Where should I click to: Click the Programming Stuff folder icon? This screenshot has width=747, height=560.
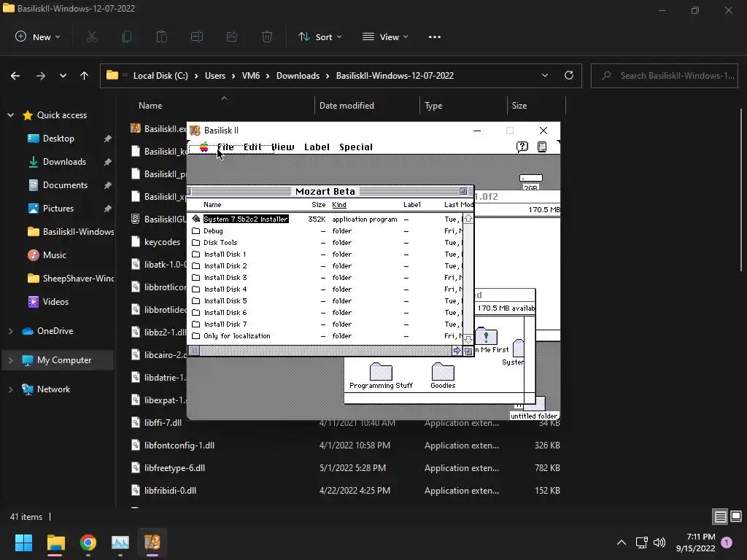pyautogui.click(x=381, y=371)
